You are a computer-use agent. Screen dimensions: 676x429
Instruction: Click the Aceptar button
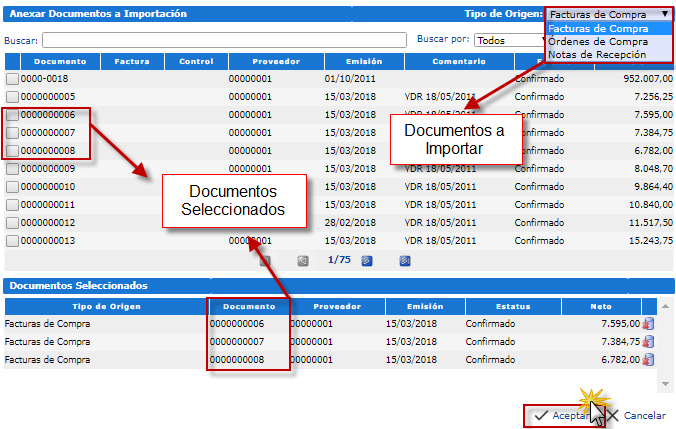pyautogui.click(x=562, y=416)
